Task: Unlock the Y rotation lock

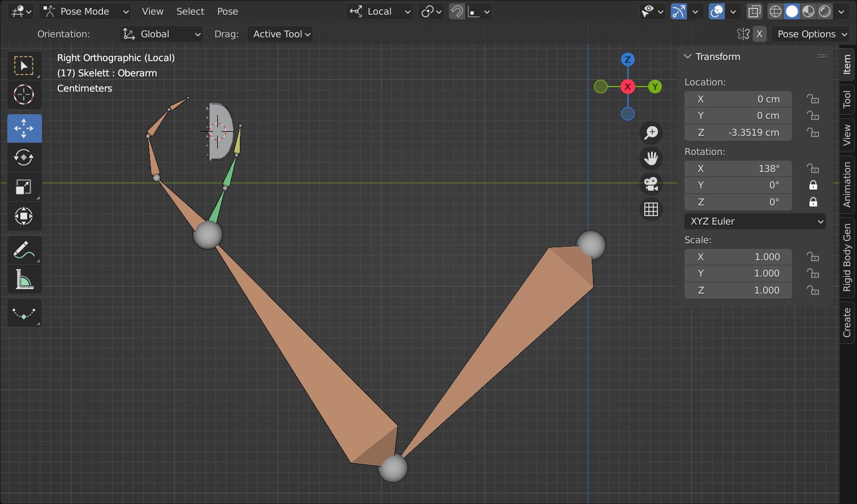Action: [813, 185]
